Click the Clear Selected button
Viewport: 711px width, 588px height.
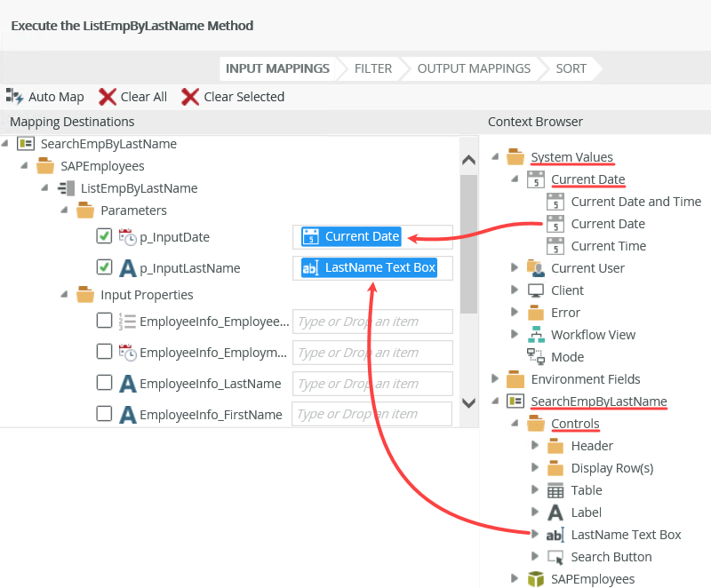(233, 97)
